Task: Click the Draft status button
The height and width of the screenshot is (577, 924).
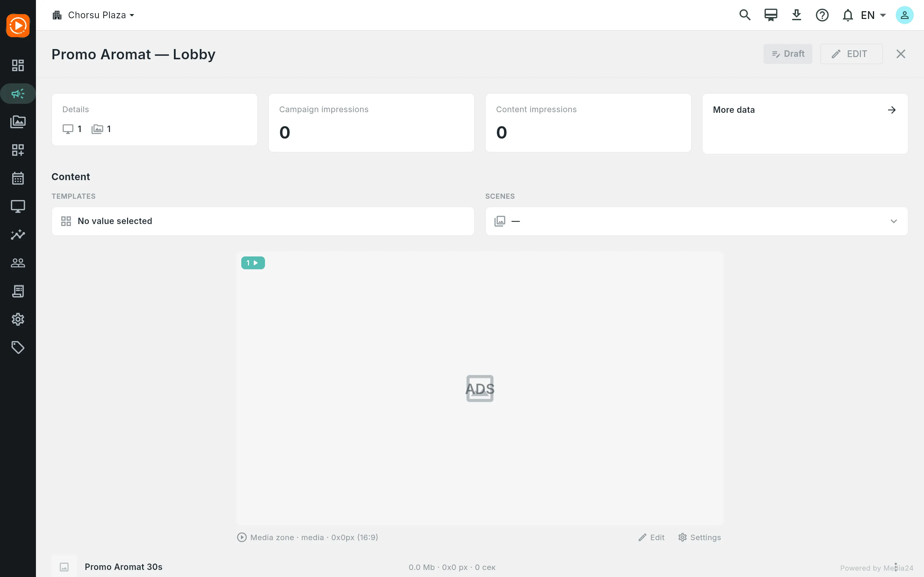Action: pyautogui.click(x=788, y=54)
